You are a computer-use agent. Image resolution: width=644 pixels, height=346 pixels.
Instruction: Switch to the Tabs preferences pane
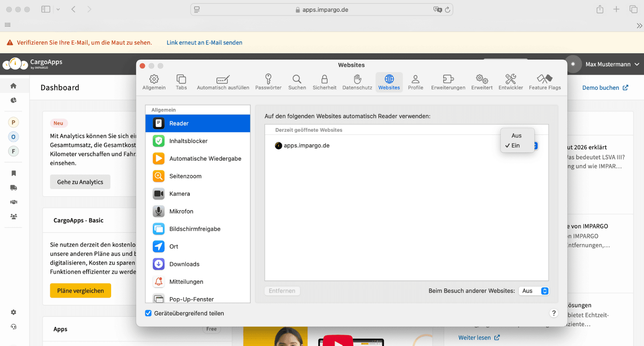click(x=181, y=82)
